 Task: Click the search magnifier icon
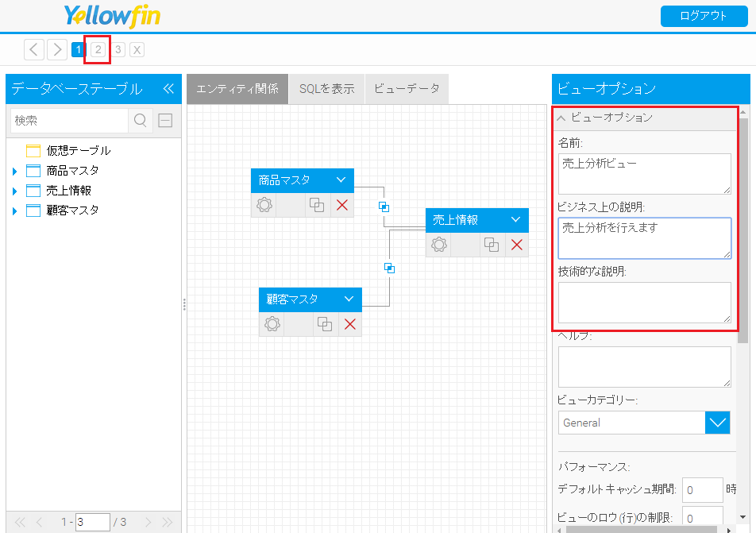(141, 121)
